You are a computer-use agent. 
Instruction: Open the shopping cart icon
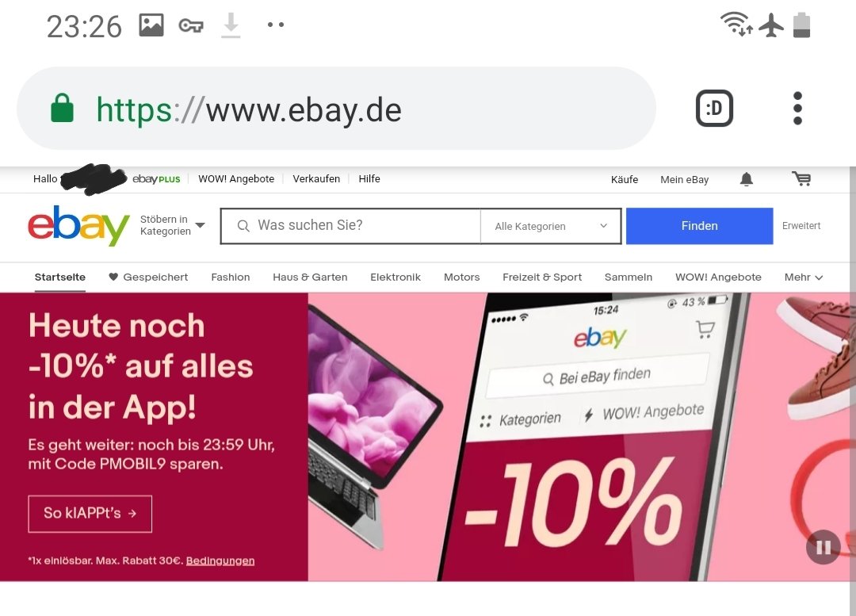pyautogui.click(x=801, y=178)
